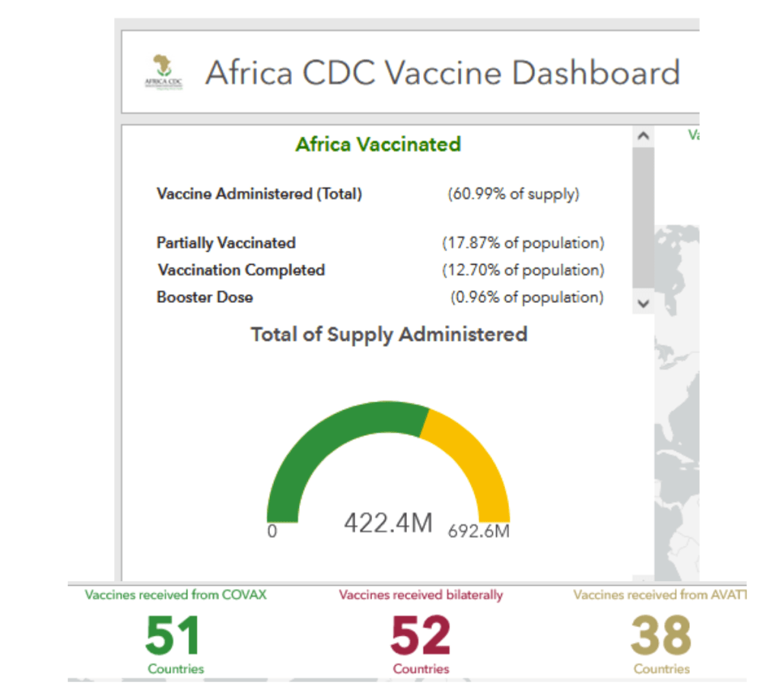Viewport: 779px width, 700px height.
Task: Click the Africa Vaccinated heading
Action: [x=378, y=144]
